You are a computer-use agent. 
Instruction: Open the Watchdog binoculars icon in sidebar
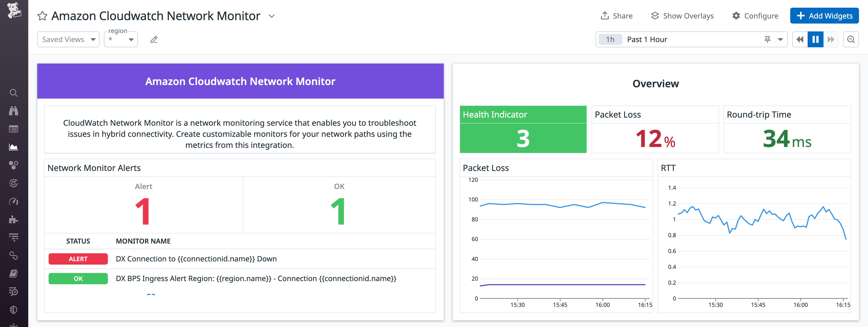point(14,111)
